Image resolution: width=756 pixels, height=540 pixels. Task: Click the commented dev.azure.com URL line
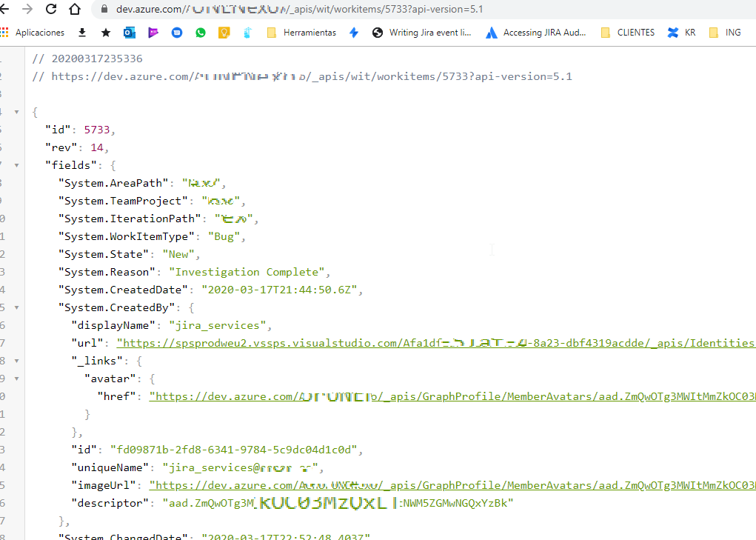[302, 76]
